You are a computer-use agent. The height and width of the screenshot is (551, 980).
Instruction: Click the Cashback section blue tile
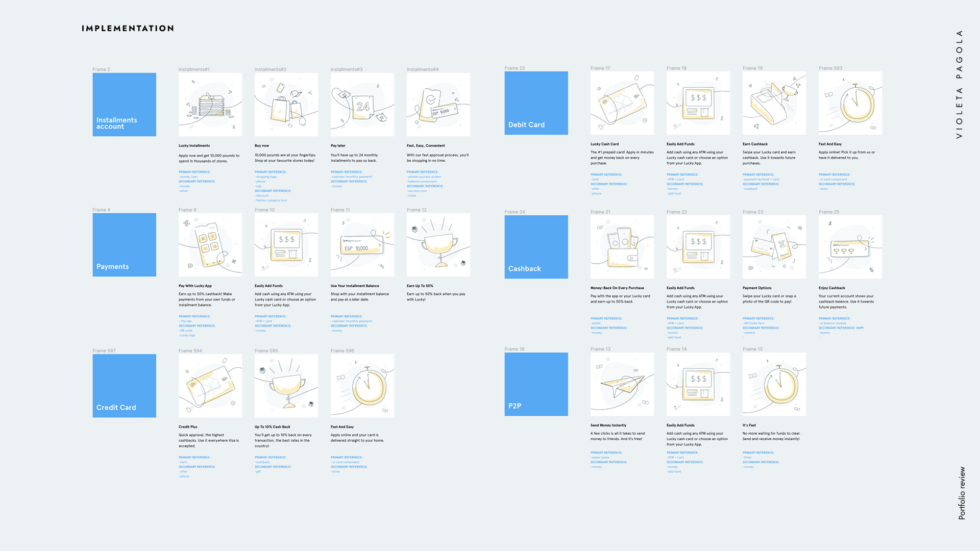(536, 246)
